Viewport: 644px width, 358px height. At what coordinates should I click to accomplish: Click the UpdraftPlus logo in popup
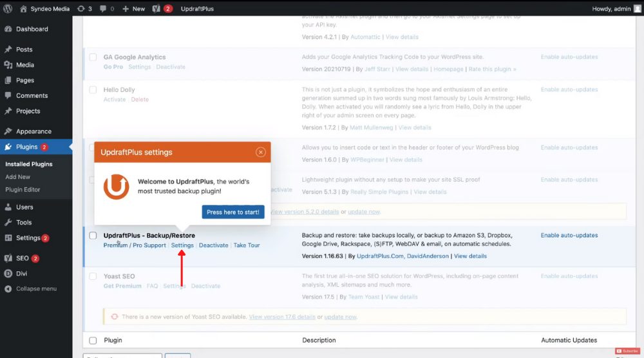coord(116,187)
